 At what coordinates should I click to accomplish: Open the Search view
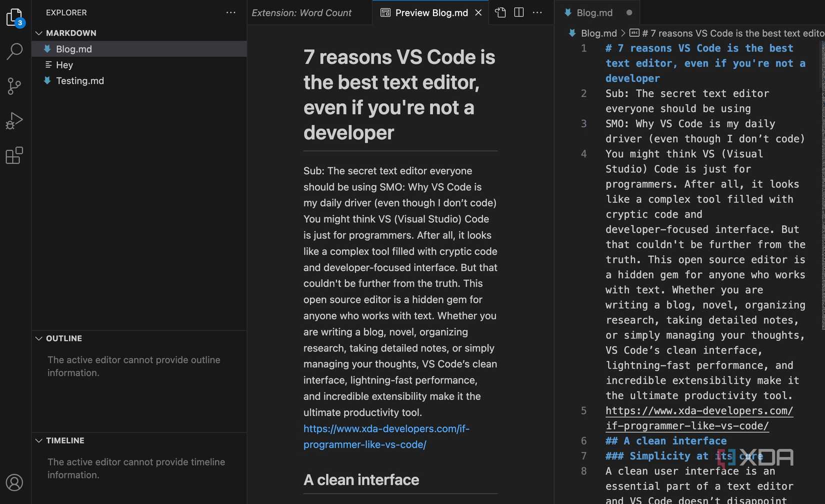point(14,51)
